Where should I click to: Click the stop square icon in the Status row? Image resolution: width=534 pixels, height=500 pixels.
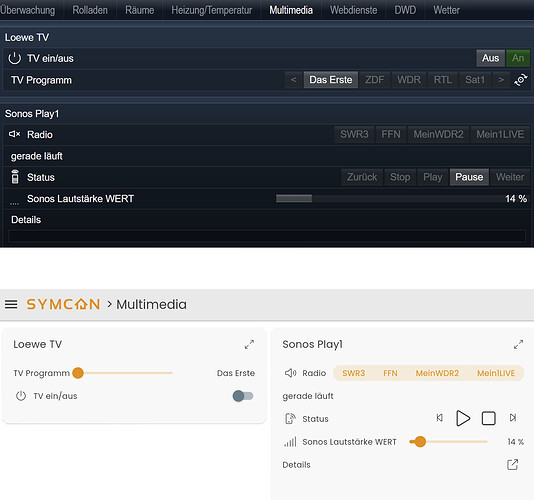click(488, 418)
